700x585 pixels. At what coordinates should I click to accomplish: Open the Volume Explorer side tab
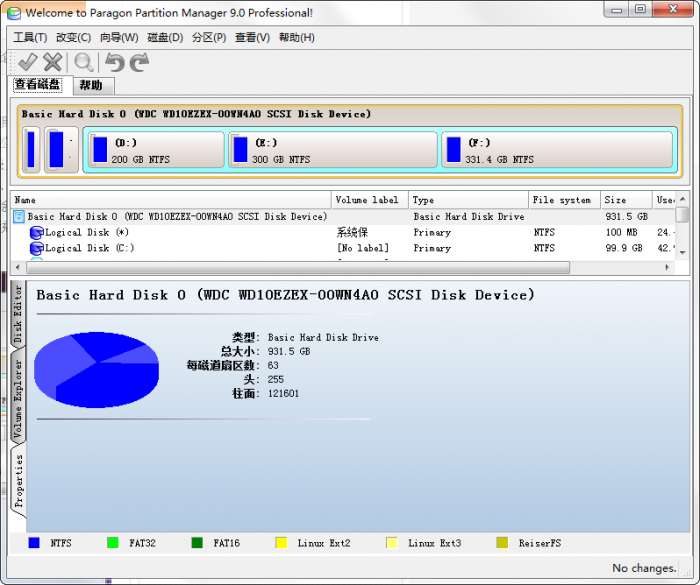coord(18,397)
